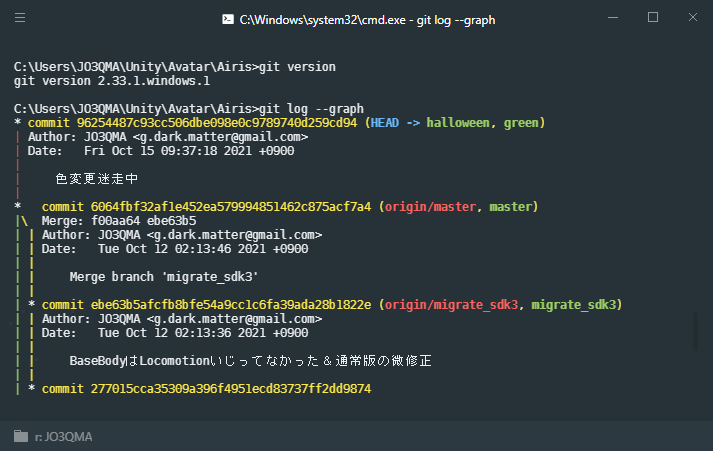Click the vertical scrollbar on the right edge
Screen dimensions: 713x451
tap(695, 331)
